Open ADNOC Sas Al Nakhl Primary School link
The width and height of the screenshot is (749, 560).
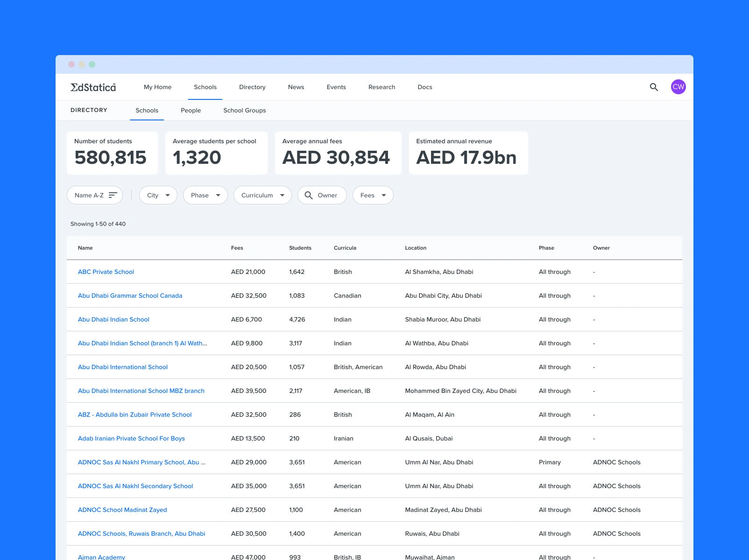coord(141,462)
